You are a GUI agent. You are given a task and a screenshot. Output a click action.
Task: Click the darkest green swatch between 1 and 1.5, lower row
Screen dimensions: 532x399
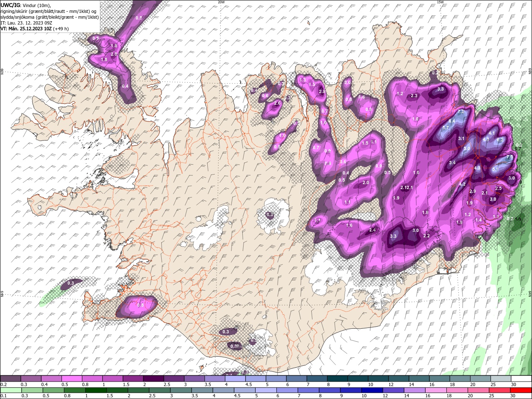click(x=96, y=390)
